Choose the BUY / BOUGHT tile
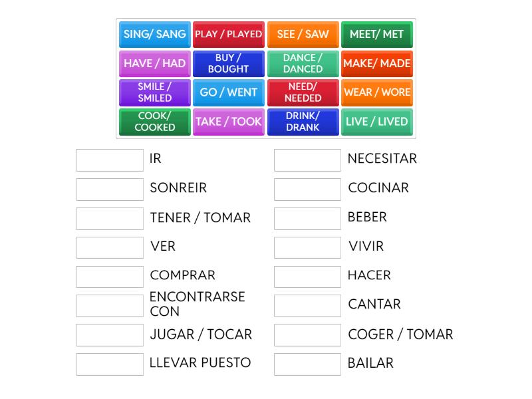This screenshot has height=399, width=532. 228,64
